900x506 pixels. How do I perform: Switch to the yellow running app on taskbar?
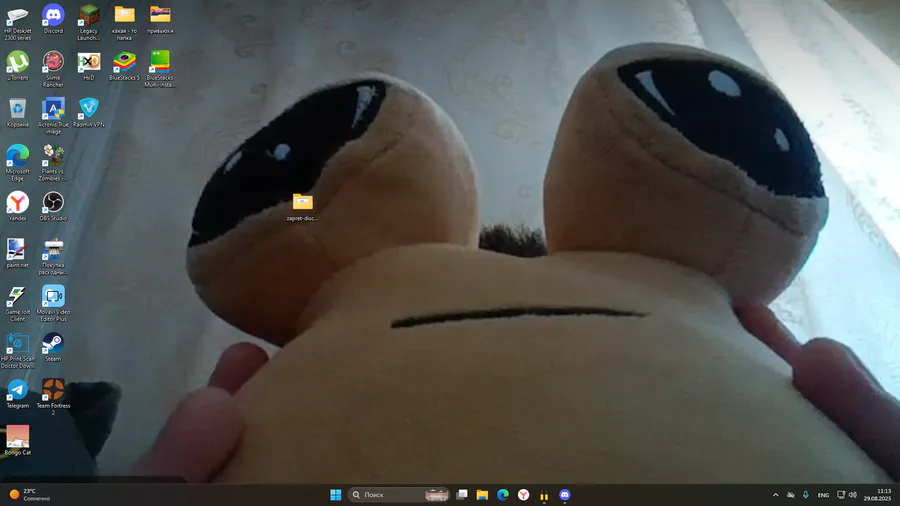click(x=544, y=495)
